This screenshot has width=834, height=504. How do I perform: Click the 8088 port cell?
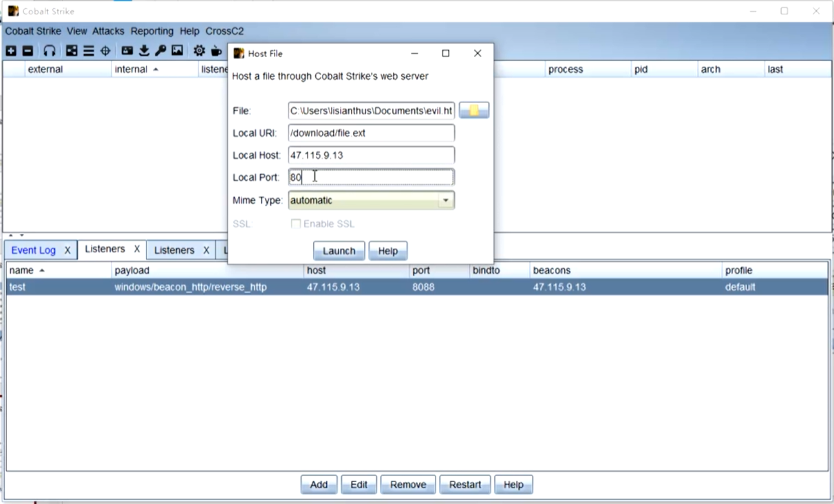(440, 287)
